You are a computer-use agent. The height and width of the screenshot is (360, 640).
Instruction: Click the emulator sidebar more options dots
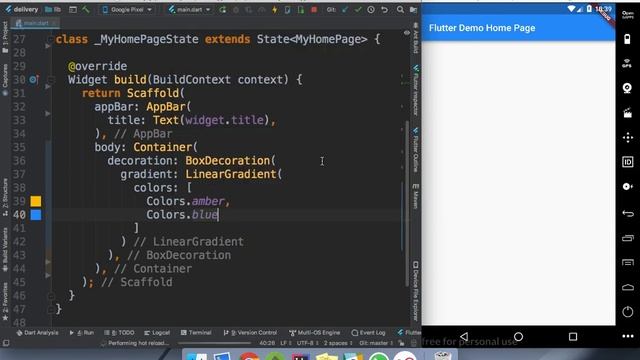(x=628, y=336)
